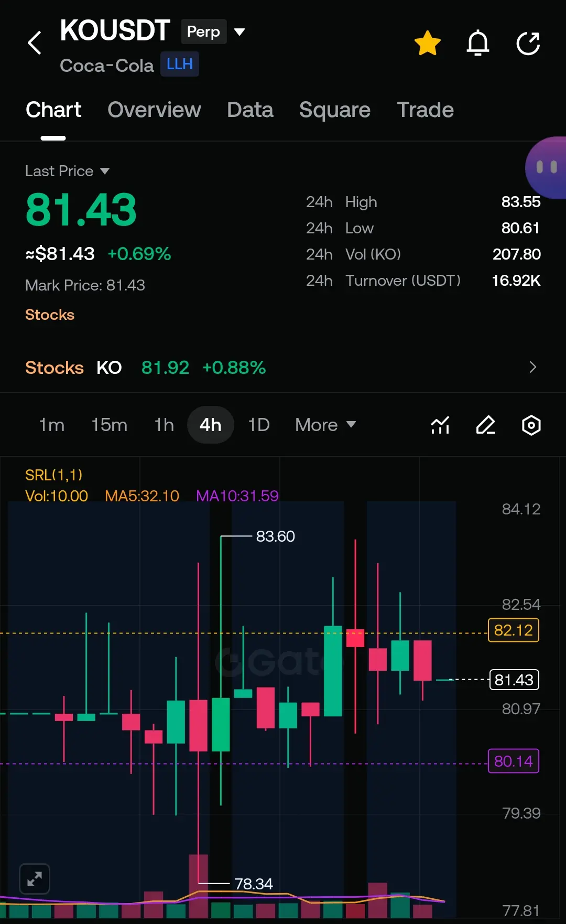The height and width of the screenshot is (924, 566).
Task: Open the Data tab
Action: (250, 110)
